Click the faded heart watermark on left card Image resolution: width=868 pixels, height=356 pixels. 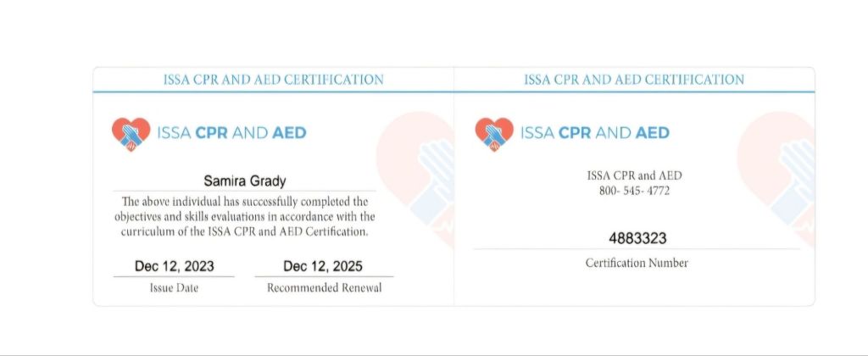[417, 174]
